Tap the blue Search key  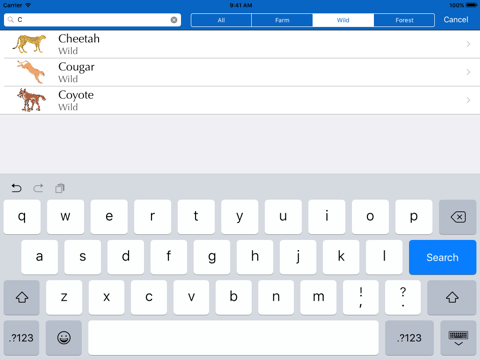[442, 257]
